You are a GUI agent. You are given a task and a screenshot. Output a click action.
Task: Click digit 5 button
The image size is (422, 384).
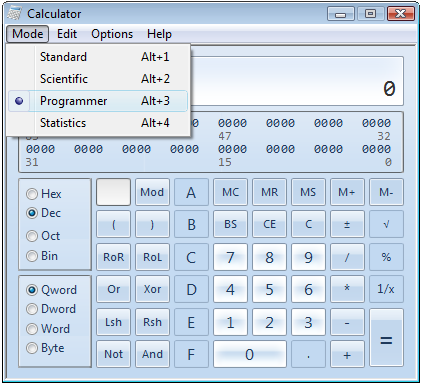[269, 289]
